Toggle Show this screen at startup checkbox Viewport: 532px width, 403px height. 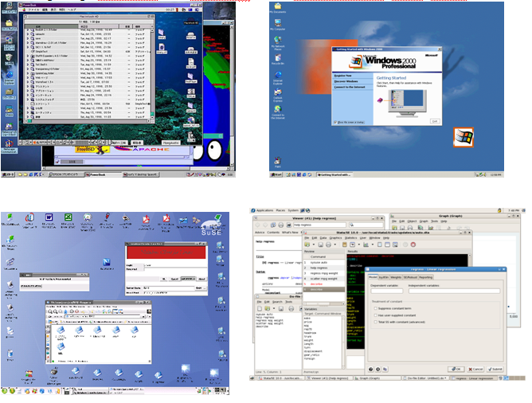335,122
